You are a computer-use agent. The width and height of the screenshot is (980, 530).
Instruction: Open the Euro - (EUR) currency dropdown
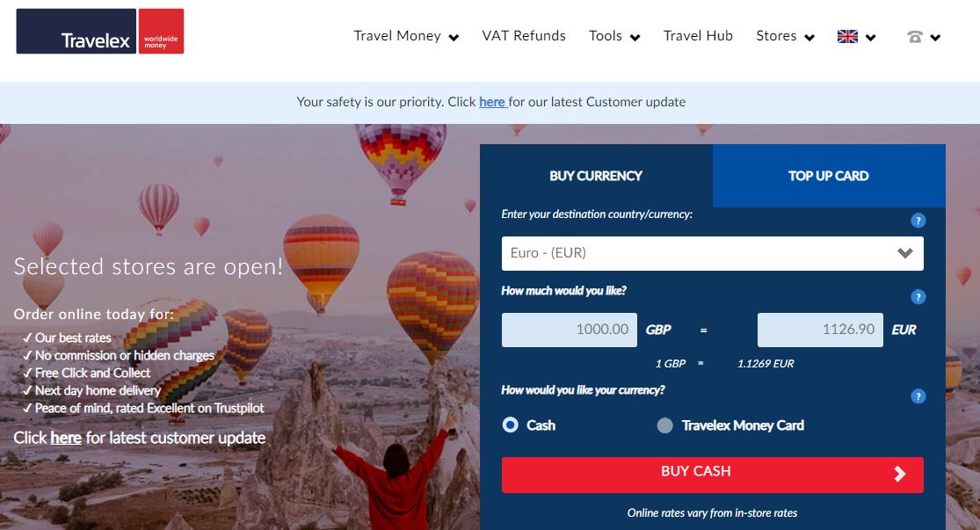(x=713, y=253)
